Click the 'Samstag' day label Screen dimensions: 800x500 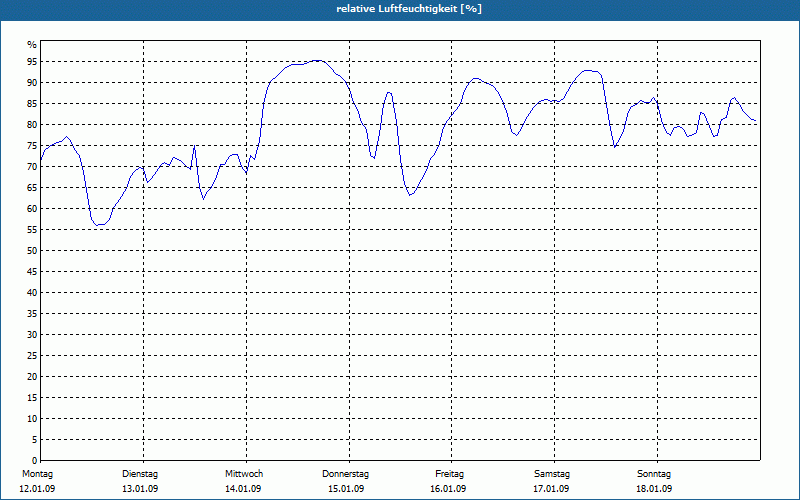(552, 474)
